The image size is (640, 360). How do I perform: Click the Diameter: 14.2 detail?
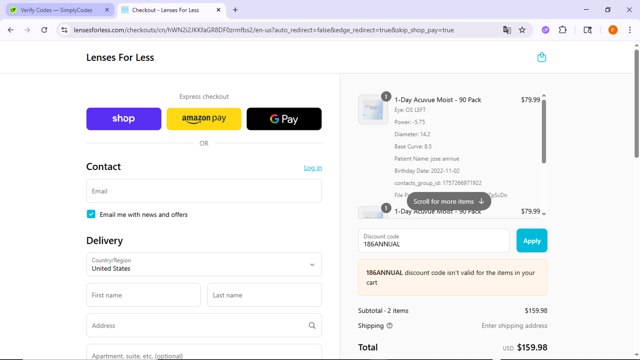412,134
